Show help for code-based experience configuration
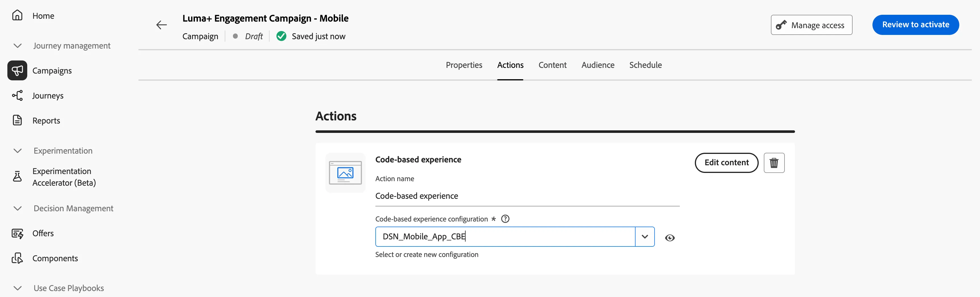 (505, 219)
